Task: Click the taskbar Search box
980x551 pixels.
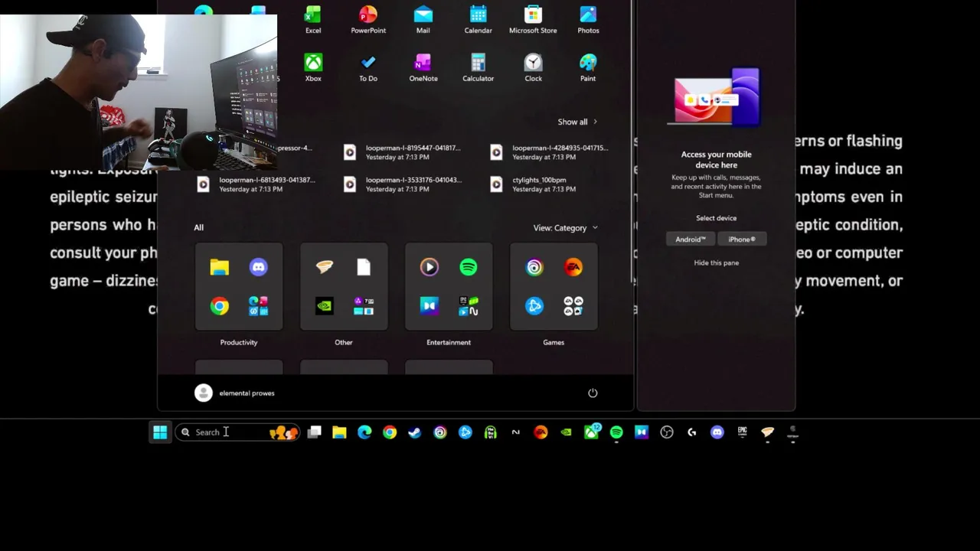Action: click(237, 432)
